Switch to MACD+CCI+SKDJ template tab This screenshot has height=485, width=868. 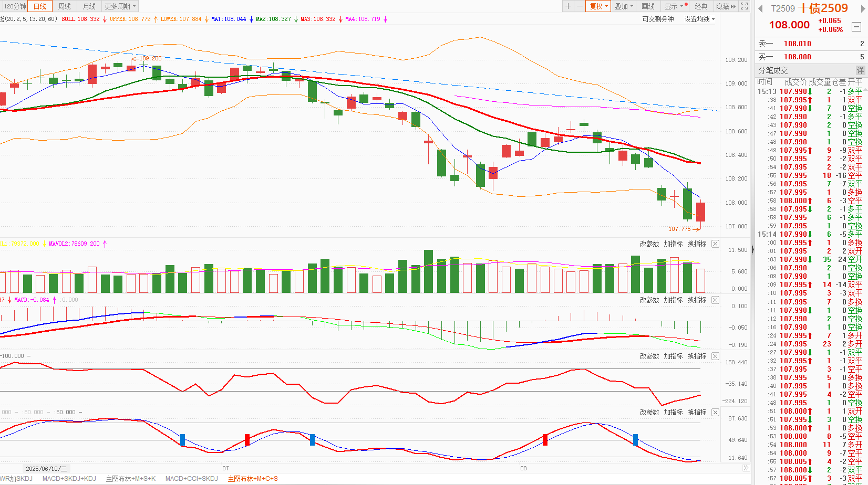tap(192, 479)
